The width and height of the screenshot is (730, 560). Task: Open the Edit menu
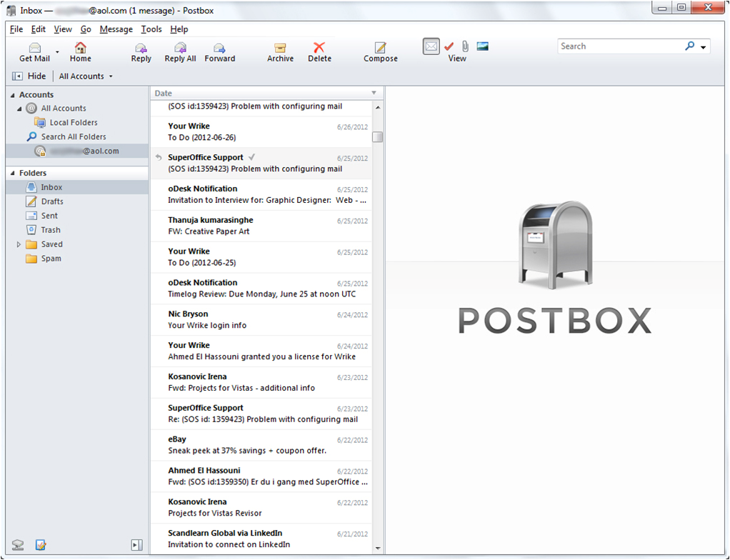click(x=38, y=29)
